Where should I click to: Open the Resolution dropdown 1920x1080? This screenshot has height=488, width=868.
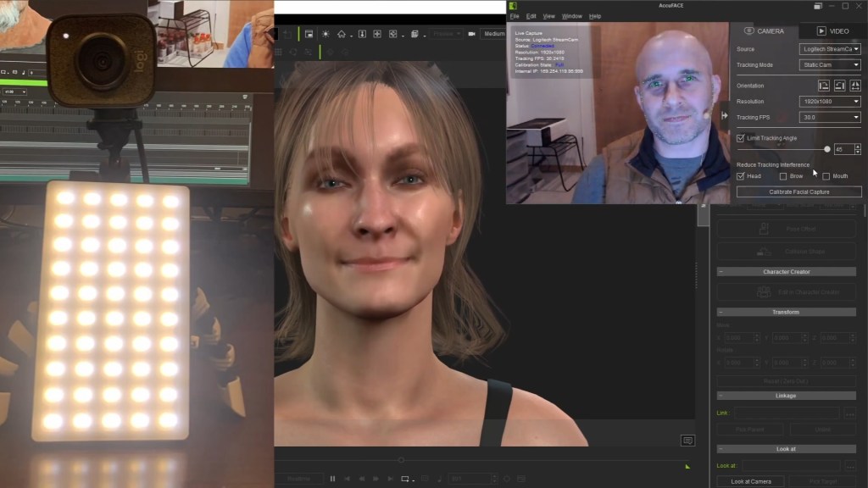830,102
